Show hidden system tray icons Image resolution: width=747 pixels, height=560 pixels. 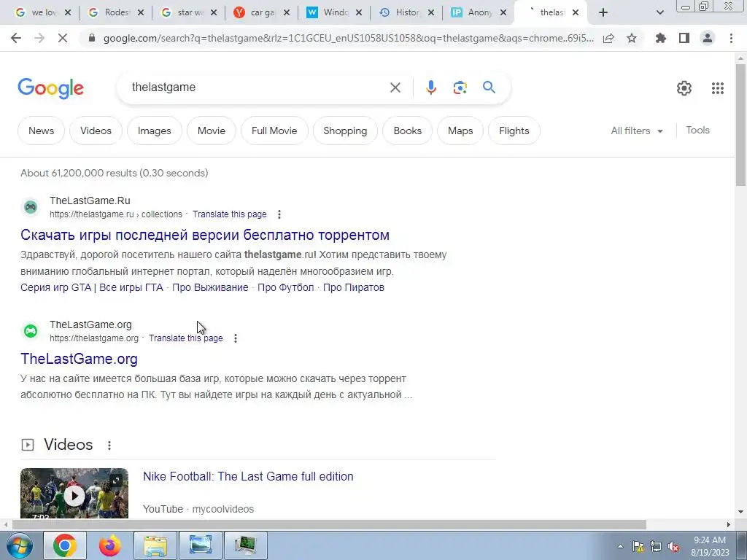pyautogui.click(x=620, y=547)
